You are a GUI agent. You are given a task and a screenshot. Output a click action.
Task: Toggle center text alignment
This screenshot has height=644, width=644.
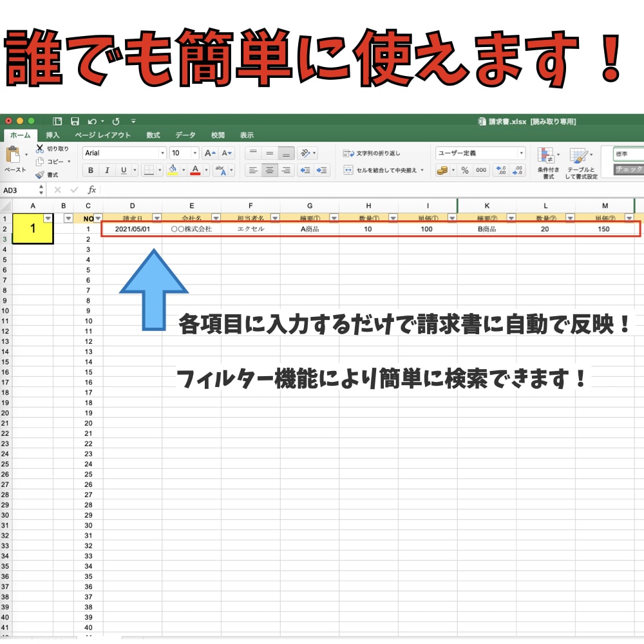coord(269,170)
